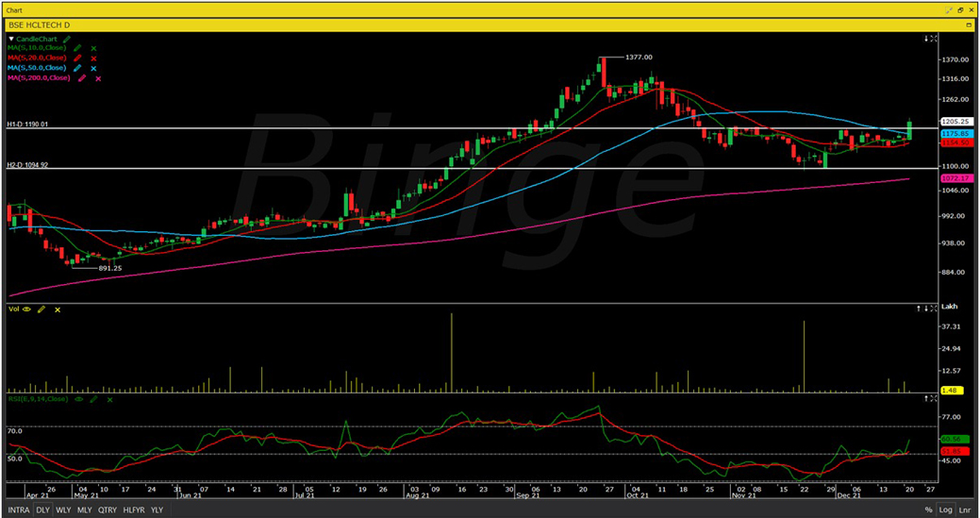Click the Dec 21 label on time axis
This screenshot has height=518, width=980.
pos(850,496)
